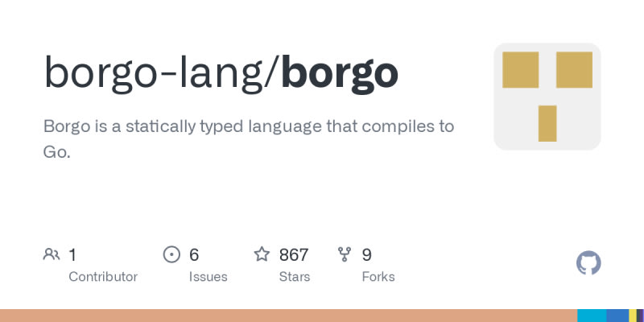Open the bold borgo repository name
Viewport: 644px width, 322px height.
(x=340, y=74)
